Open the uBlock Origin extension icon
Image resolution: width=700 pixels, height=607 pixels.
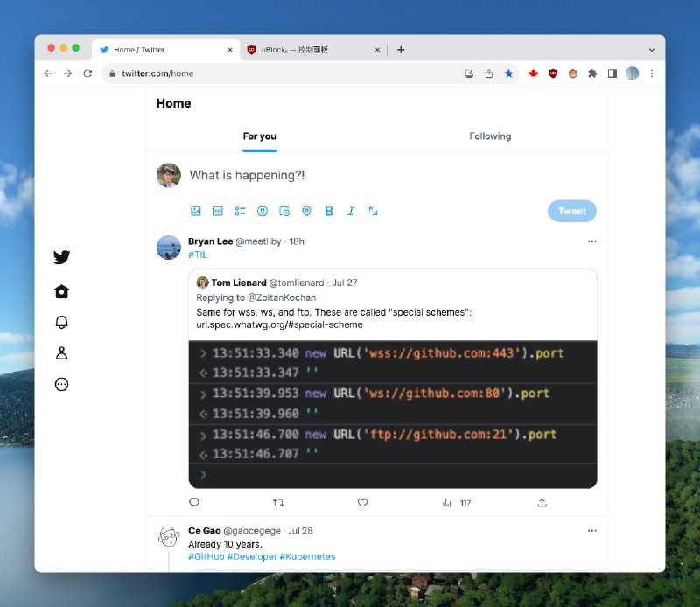(x=553, y=73)
